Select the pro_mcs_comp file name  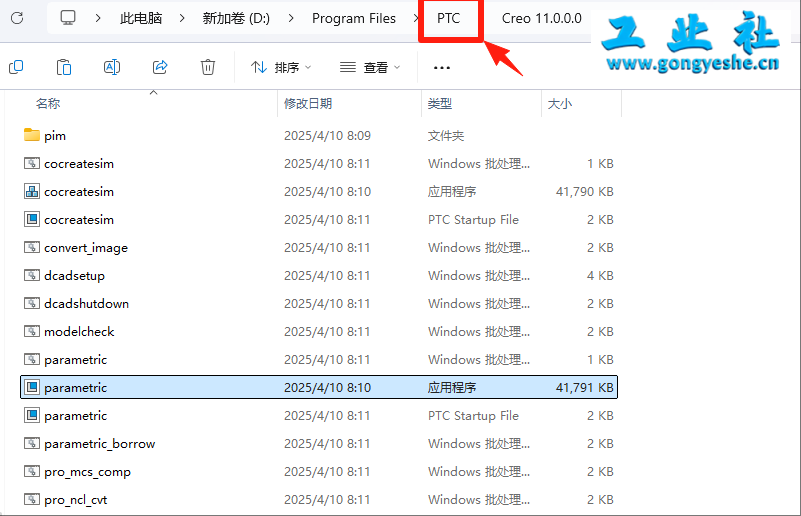87,472
